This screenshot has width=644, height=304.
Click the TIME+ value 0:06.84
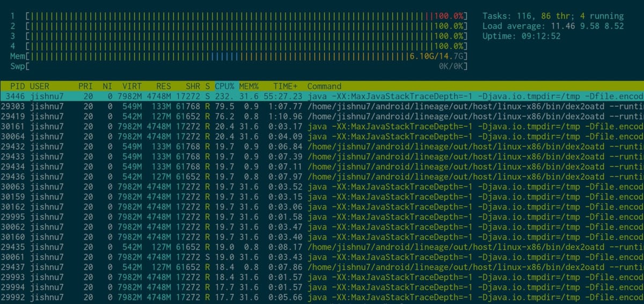[286, 147]
